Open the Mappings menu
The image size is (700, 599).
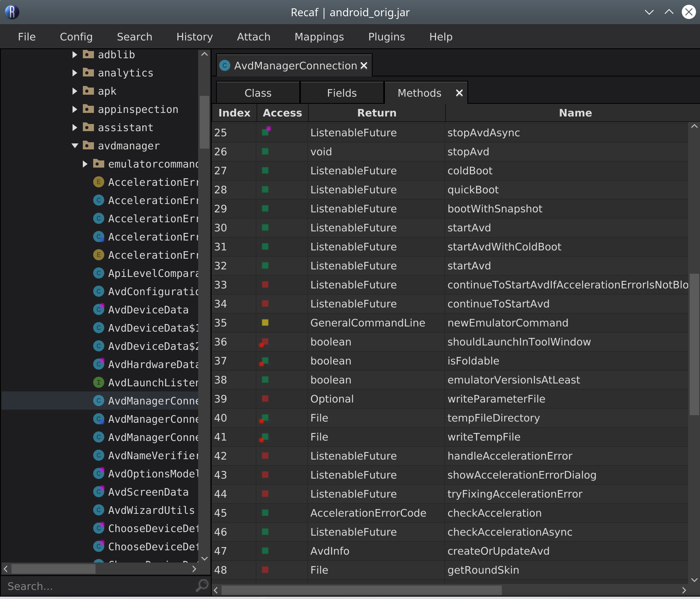coord(319,36)
